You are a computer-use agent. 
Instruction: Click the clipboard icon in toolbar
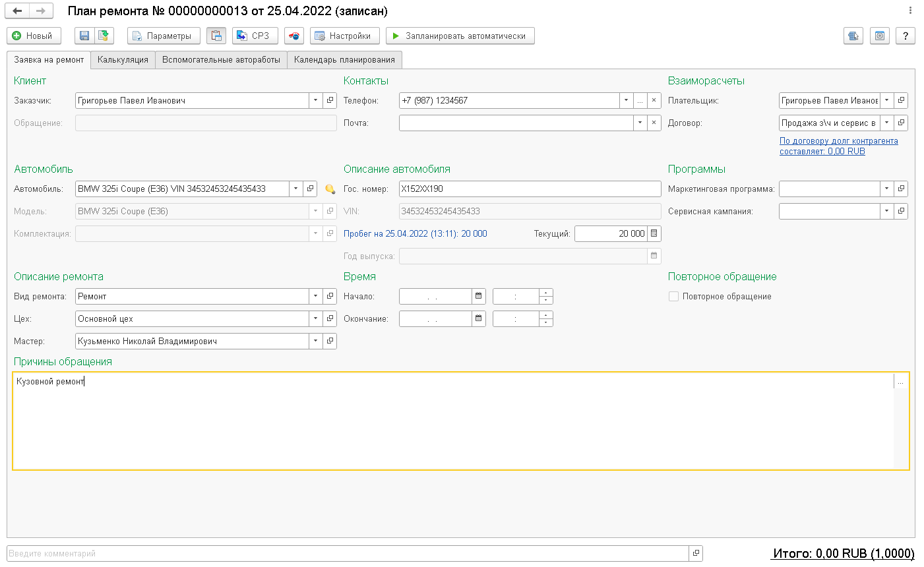coord(216,36)
